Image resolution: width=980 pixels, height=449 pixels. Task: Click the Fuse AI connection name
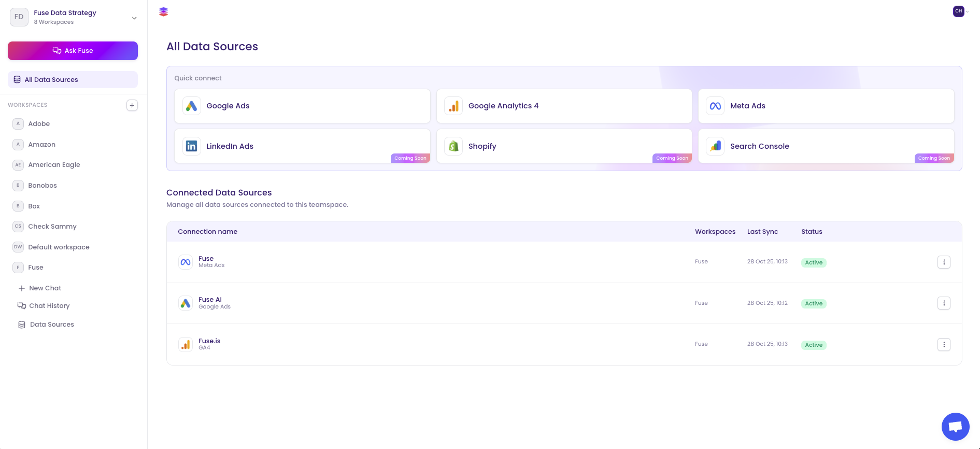click(x=210, y=300)
